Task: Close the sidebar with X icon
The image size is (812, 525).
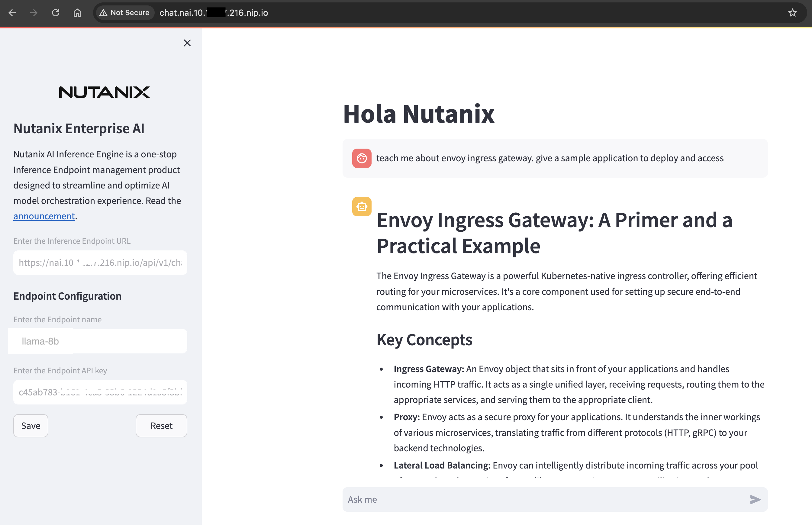Action: (187, 43)
